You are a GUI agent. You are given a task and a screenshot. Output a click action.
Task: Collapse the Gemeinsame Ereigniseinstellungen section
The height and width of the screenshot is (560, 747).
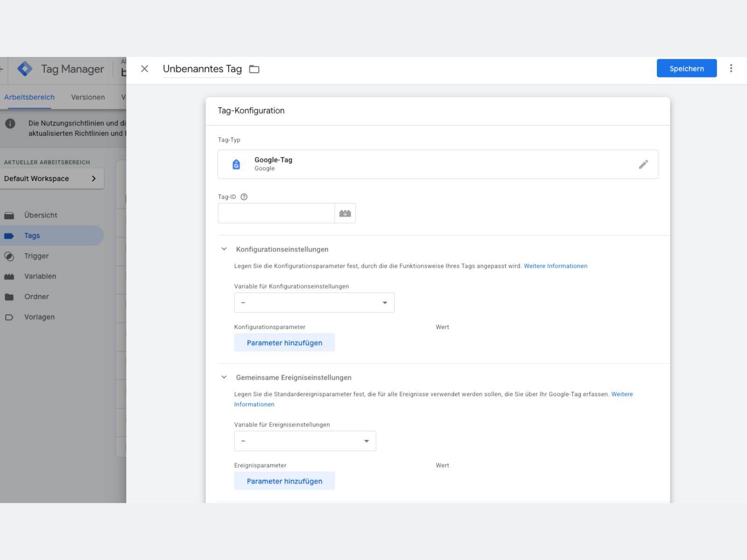pos(224,377)
